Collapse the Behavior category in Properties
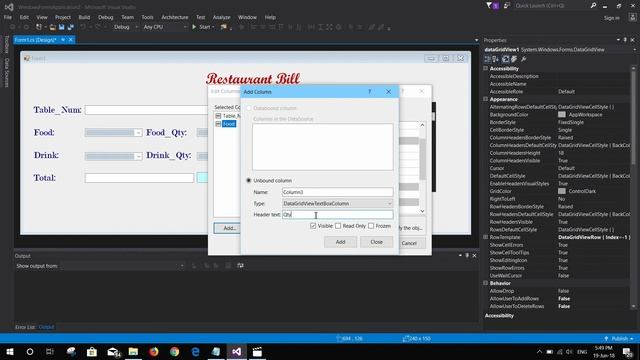 coord(486,283)
